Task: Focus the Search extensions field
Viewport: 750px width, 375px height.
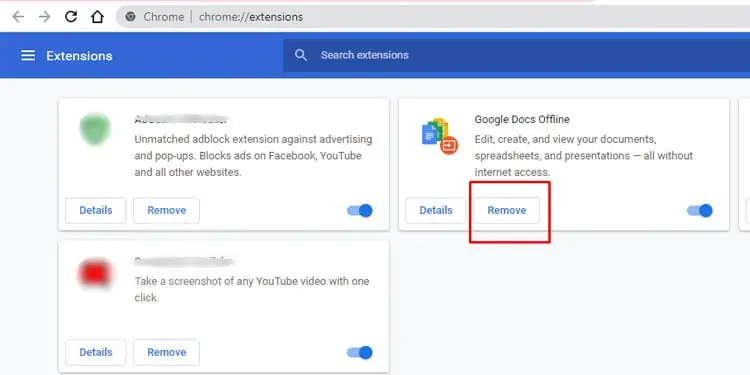Action: click(x=517, y=55)
